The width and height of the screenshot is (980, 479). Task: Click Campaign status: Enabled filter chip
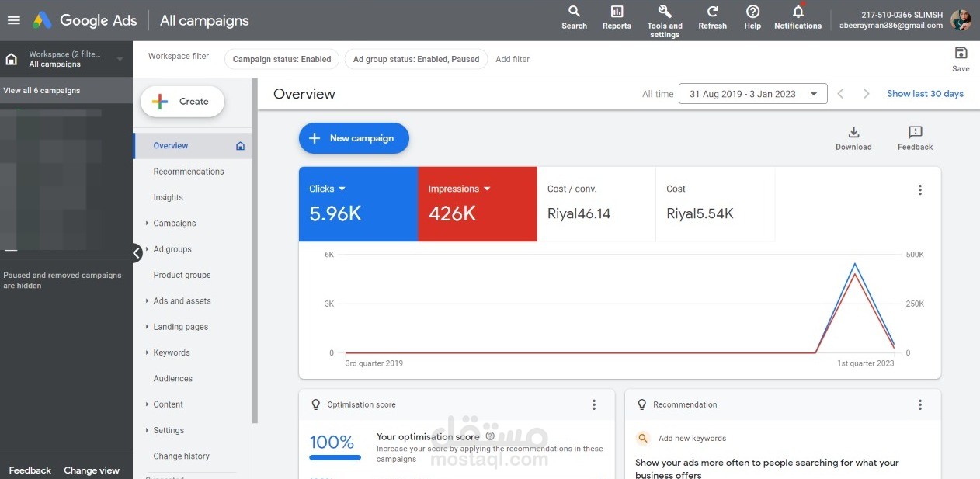coord(282,59)
